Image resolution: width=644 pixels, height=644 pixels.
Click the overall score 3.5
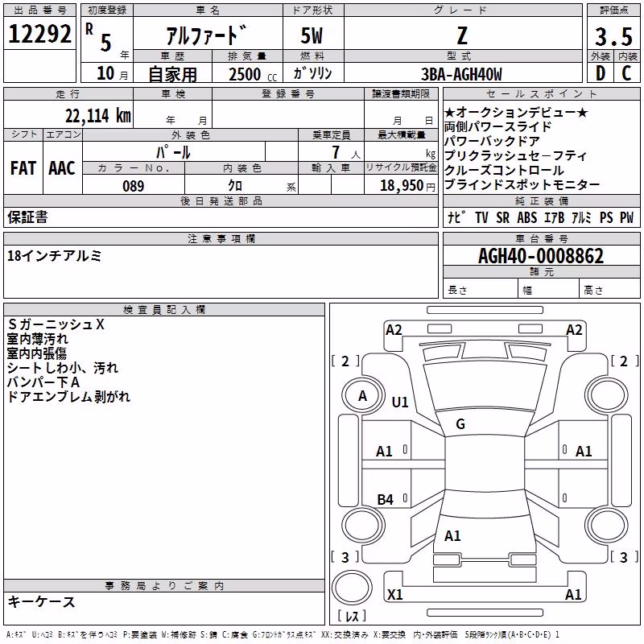(613, 36)
